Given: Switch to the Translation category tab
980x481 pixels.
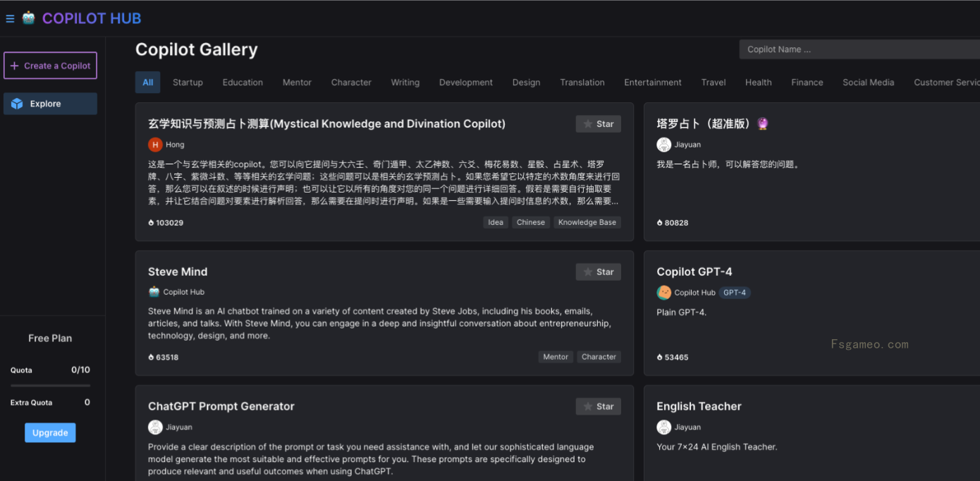Looking at the screenshot, I should click(582, 83).
